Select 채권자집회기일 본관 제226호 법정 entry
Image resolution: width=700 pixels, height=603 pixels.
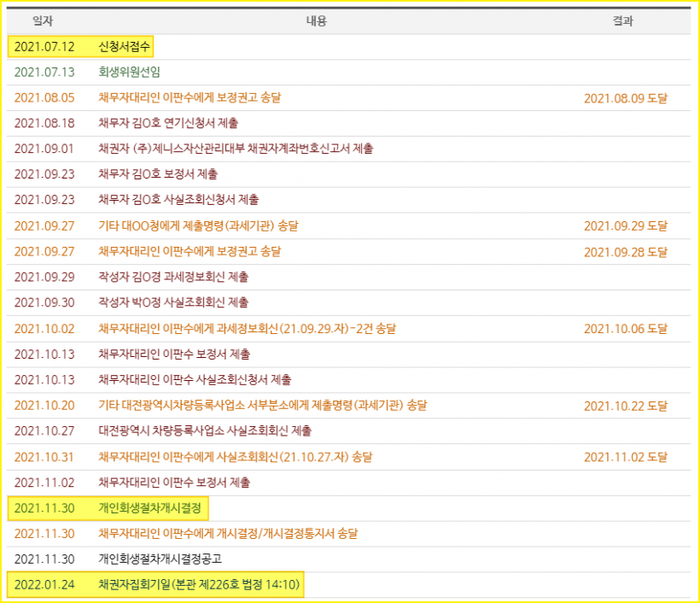click(x=199, y=585)
